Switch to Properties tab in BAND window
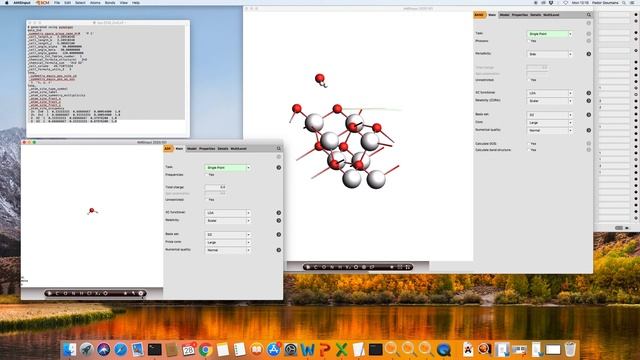 (520, 15)
